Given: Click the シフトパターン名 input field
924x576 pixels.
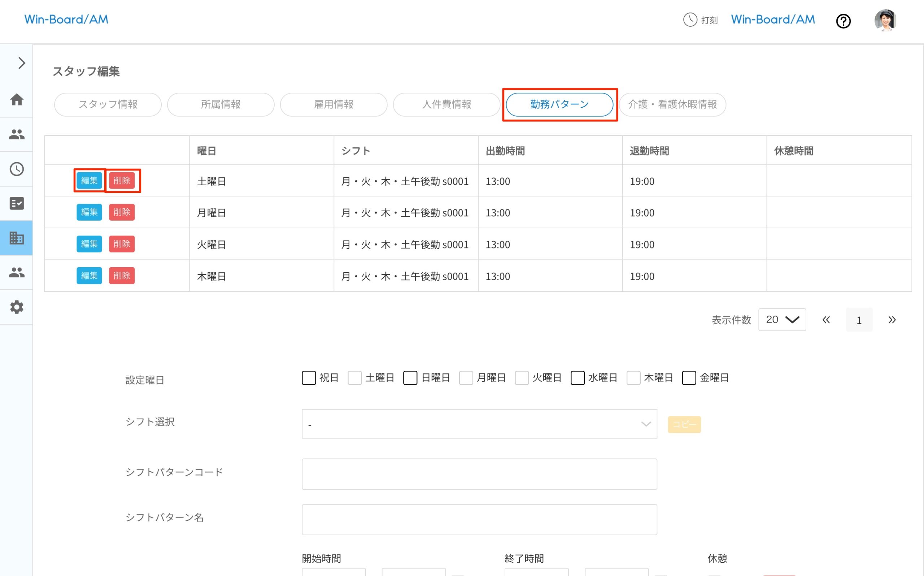Looking at the screenshot, I should (x=479, y=519).
